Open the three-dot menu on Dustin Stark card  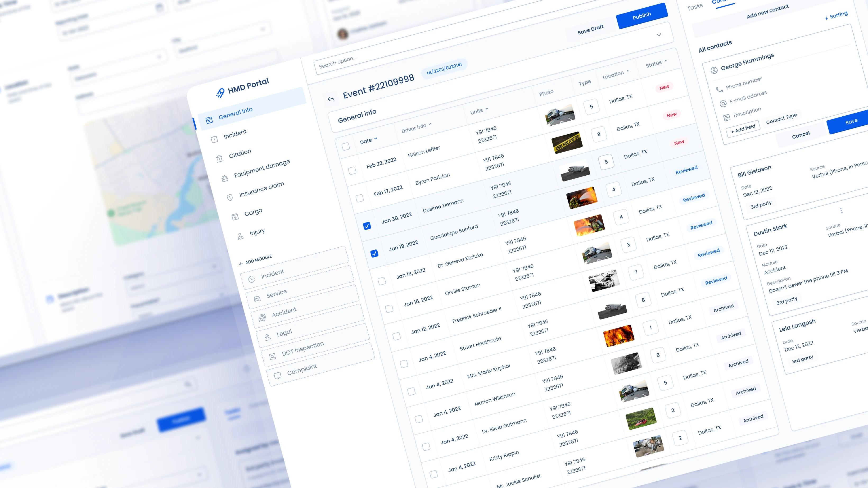coord(841,211)
